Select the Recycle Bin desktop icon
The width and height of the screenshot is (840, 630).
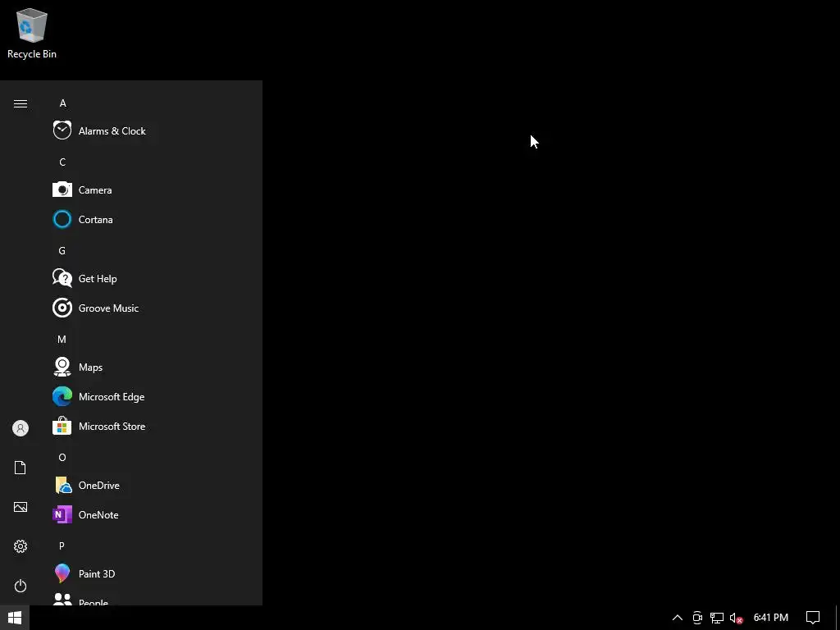pyautogui.click(x=32, y=25)
